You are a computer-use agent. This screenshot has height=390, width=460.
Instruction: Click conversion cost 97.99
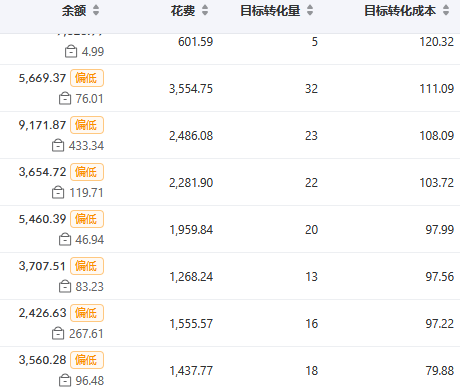(440, 230)
